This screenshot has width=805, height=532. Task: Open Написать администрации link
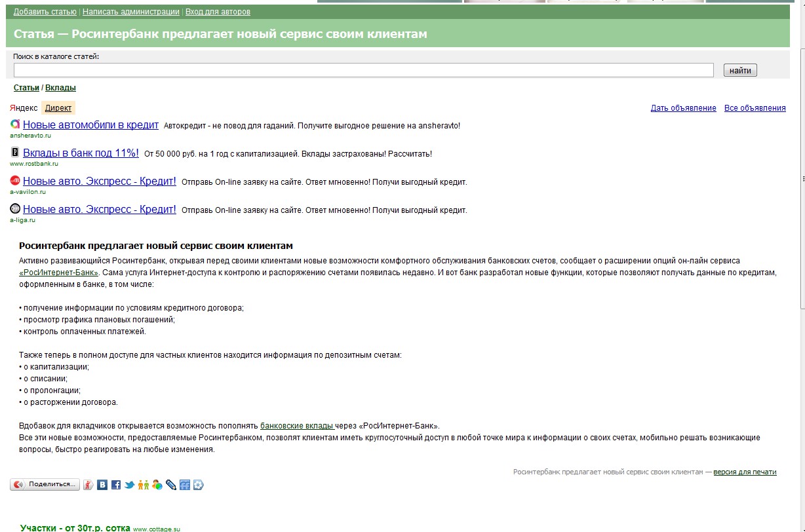(131, 12)
